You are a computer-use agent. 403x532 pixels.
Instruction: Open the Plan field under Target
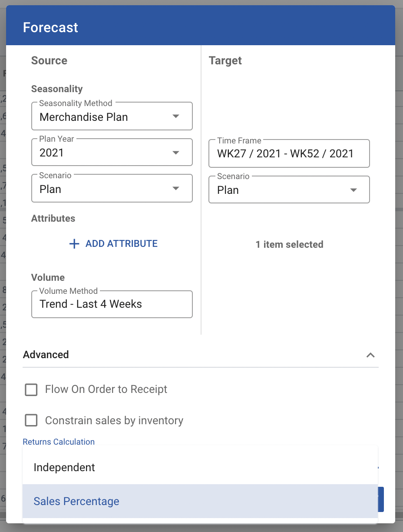[278, 190]
